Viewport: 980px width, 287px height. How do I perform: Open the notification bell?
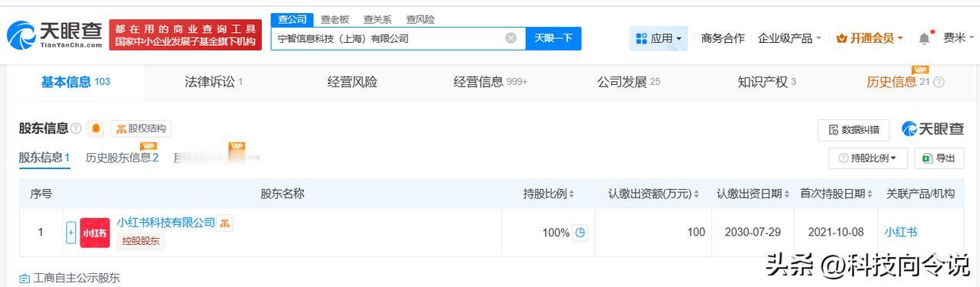[x=925, y=38]
